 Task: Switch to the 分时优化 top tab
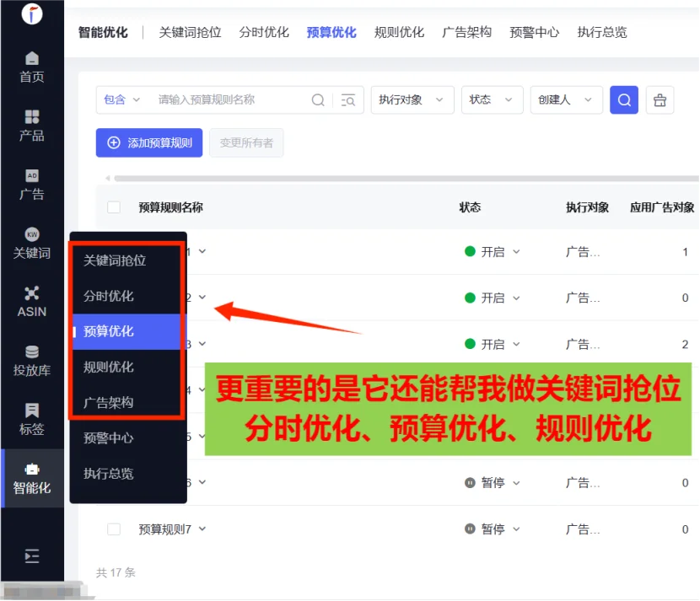[x=264, y=32]
